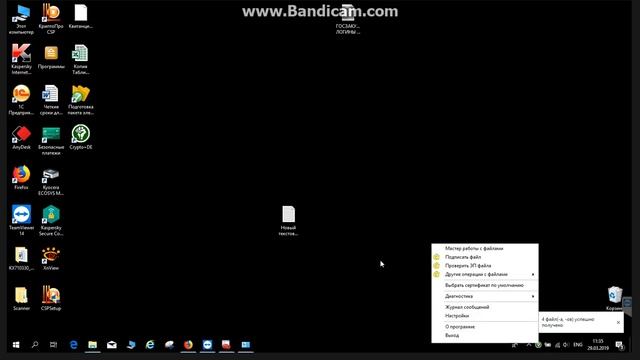The width and height of the screenshot is (640, 360).
Task: Open the Программы desktop icon
Action: coord(51,56)
